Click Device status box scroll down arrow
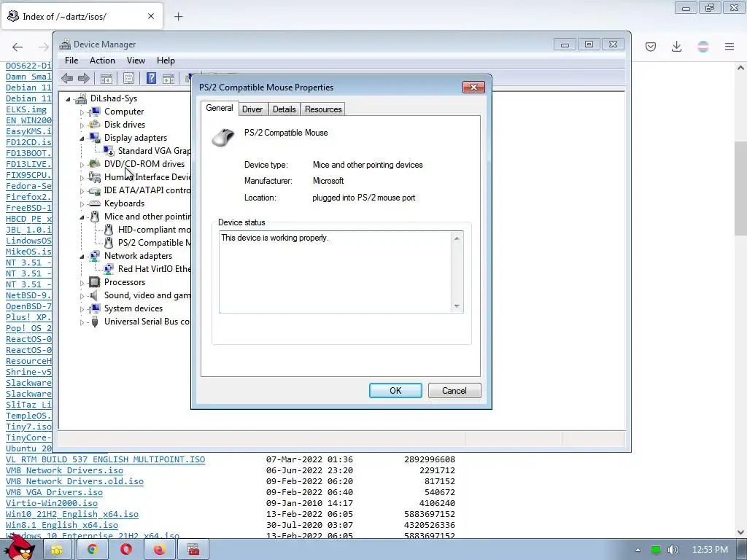 point(457,306)
